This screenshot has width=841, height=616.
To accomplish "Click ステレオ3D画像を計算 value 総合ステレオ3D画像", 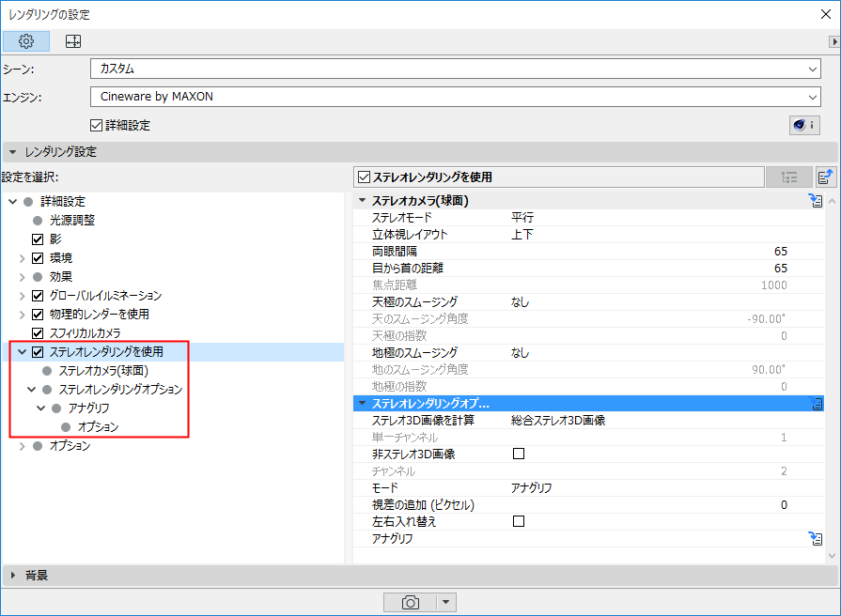I will click(x=558, y=421).
